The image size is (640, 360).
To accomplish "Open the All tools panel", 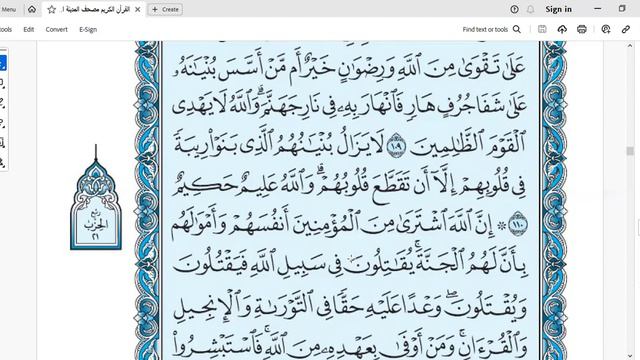I will [6, 29].
